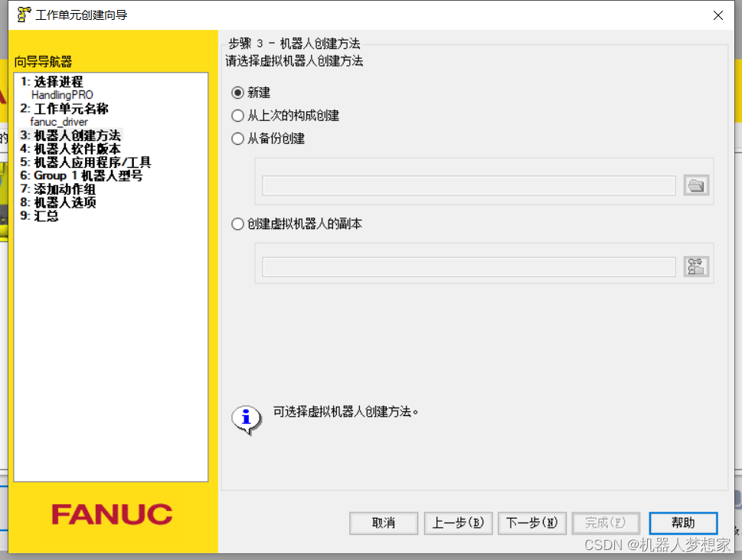
Task: Select navigator step 2: 工作单元名称
Action: [64, 109]
